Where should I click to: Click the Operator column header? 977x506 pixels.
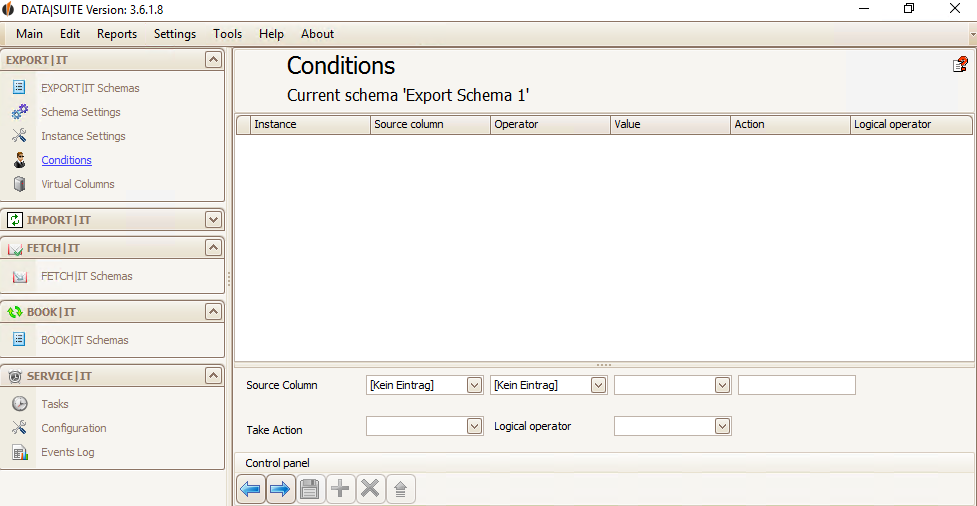[551, 124]
